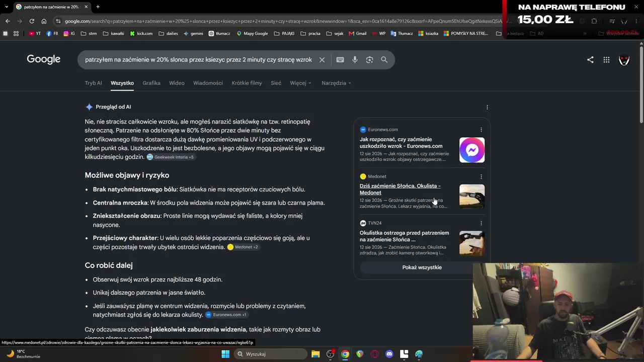This screenshot has height=362, width=644.
Task: Open the Google account avatar menu
Action: [624, 60]
